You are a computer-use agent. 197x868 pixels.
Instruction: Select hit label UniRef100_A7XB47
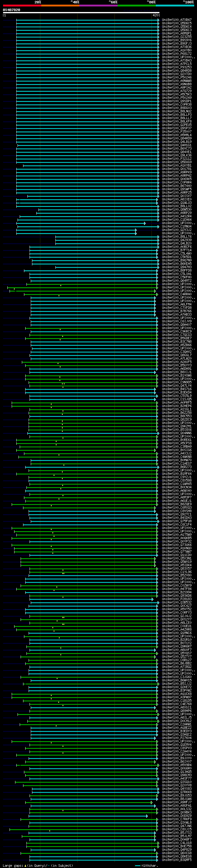coord(177,20)
